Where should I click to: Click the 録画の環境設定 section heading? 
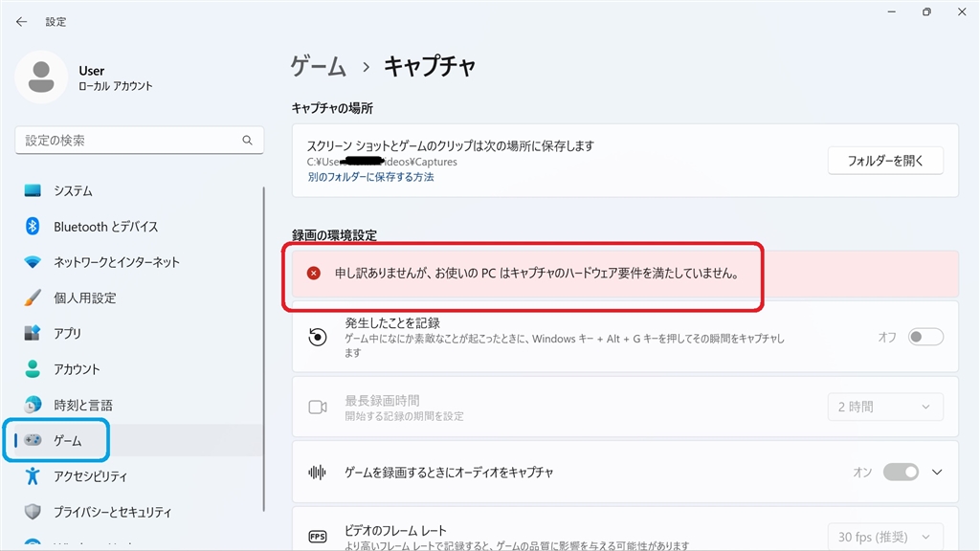(x=334, y=235)
